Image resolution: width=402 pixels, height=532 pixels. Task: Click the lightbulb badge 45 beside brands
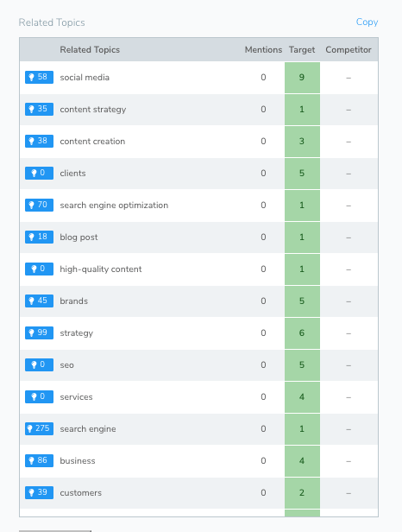(x=39, y=301)
